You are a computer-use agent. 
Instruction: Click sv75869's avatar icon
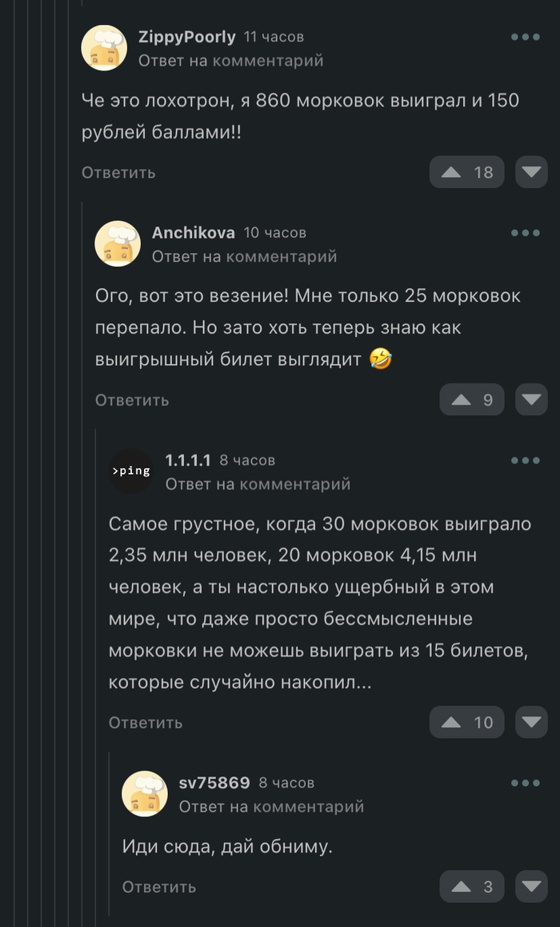click(x=145, y=793)
